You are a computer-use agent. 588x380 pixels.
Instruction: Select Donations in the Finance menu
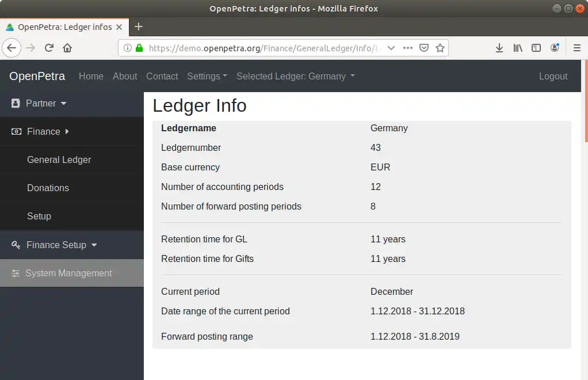click(x=48, y=188)
